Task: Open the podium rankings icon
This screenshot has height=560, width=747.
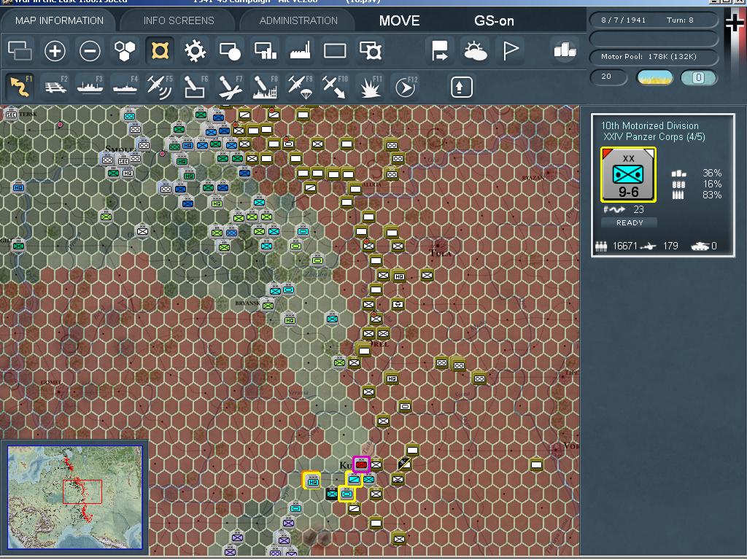Action: point(565,50)
